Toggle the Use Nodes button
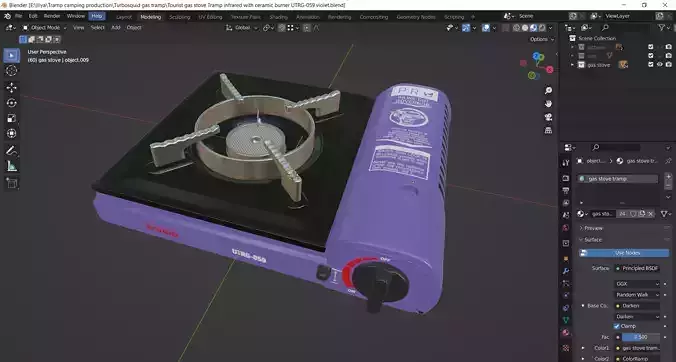 (x=624, y=253)
